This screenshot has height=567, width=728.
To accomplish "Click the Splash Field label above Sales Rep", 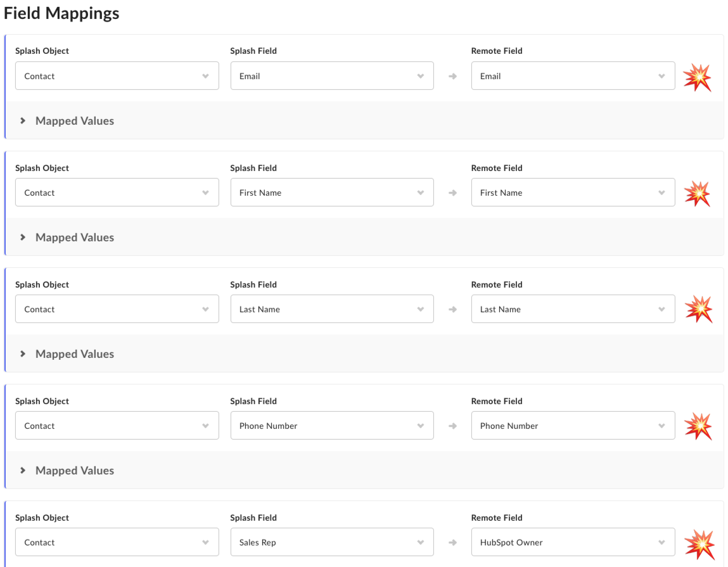I will [x=253, y=518].
